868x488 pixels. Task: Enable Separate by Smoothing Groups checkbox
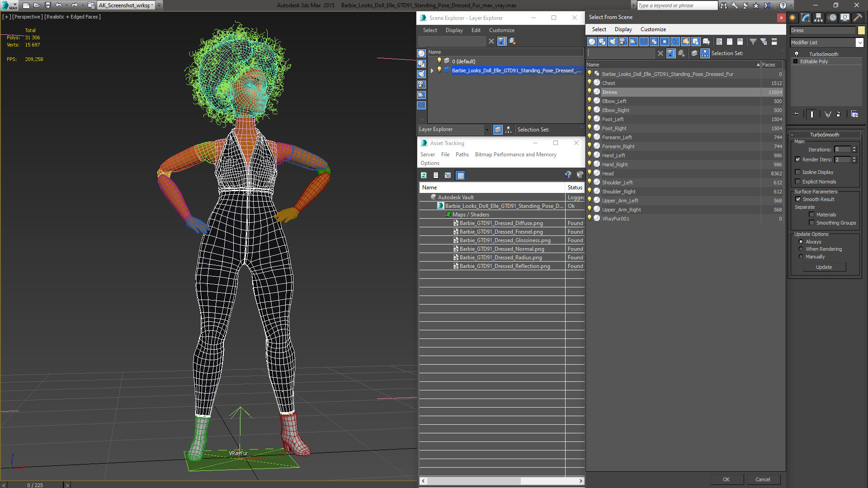click(x=811, y=223)
